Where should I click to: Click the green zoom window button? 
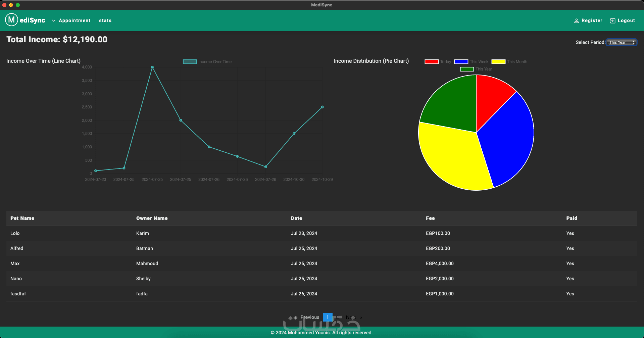click(18, 5)
